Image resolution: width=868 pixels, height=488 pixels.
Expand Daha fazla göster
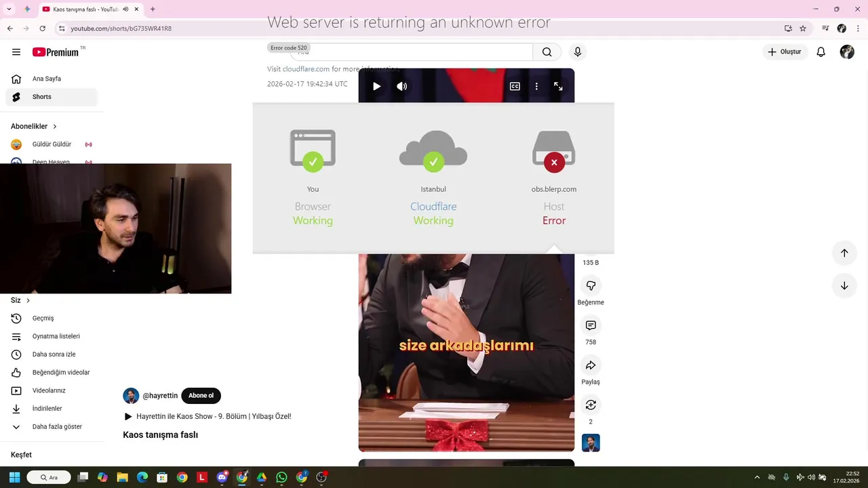52,427
